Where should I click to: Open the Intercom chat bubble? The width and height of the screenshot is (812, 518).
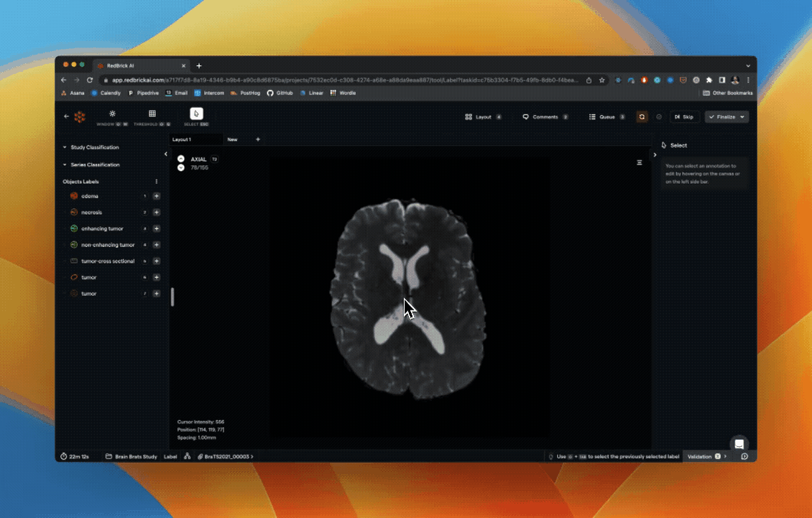(x=739, y=443)
